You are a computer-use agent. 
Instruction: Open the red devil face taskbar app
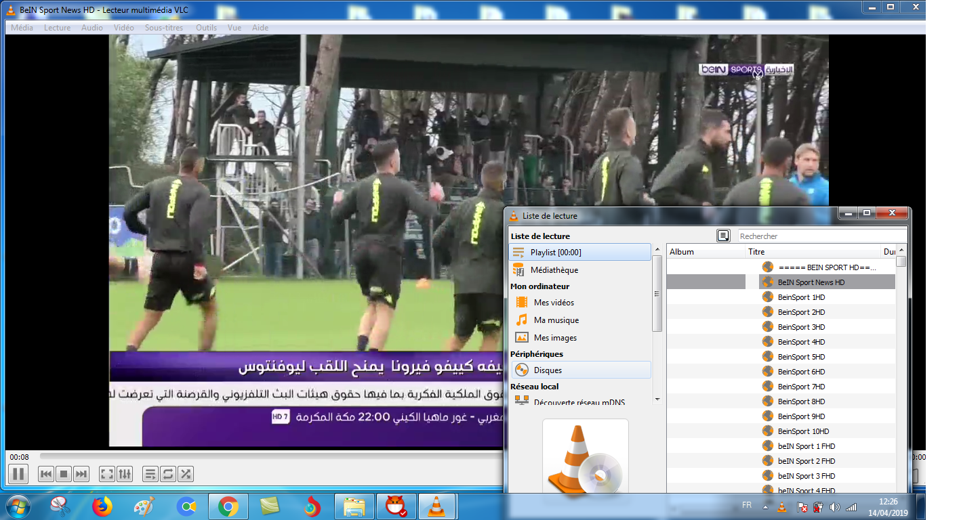pos(396,506)
